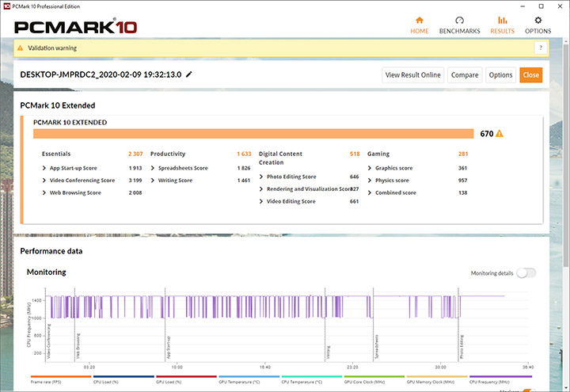Click the pencil icon to rename the result
Screen dimensions: 570x392
pyautogui.click(x=188, y=74)
